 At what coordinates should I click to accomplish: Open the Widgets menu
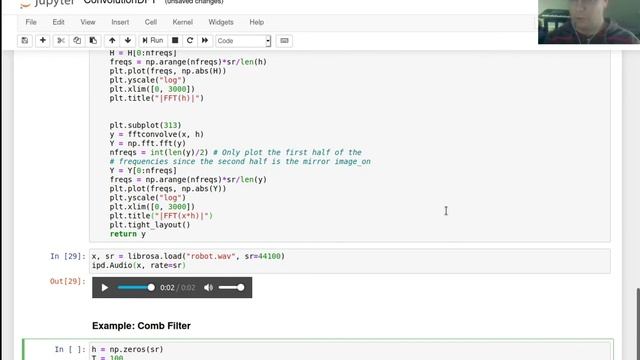pos(221,22)
